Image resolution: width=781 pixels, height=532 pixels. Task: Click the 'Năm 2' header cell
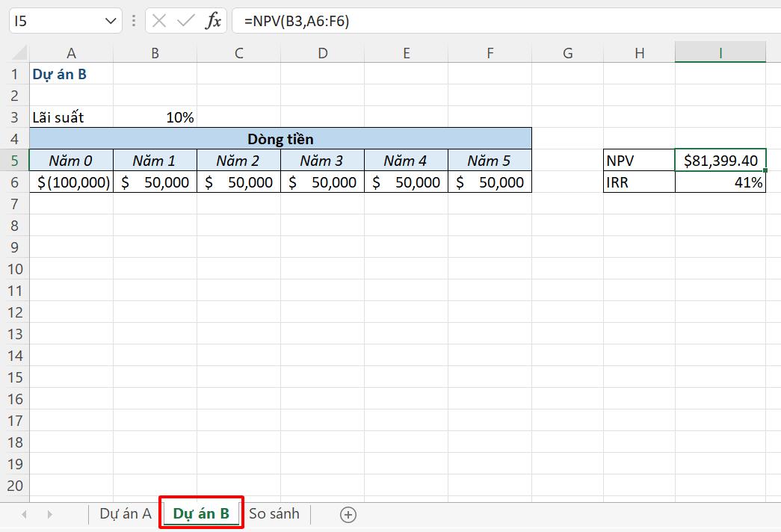click(238, 161)
